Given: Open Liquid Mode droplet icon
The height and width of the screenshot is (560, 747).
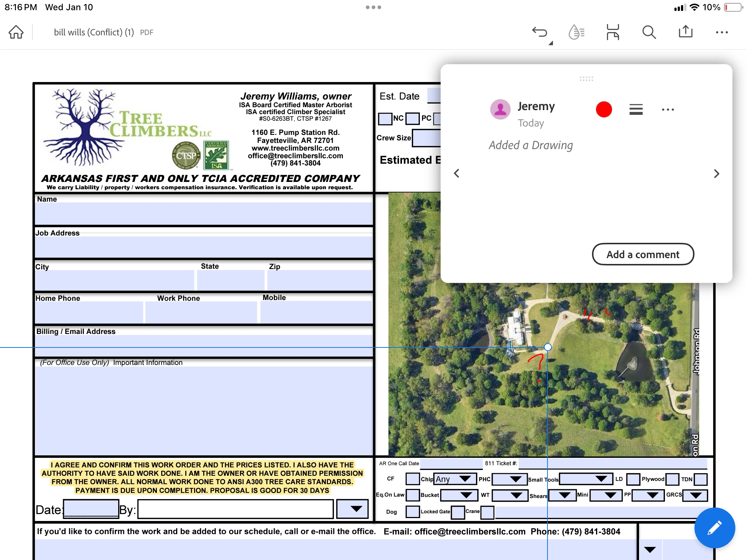Looking at the screenshot, I should tap(576, 32).
